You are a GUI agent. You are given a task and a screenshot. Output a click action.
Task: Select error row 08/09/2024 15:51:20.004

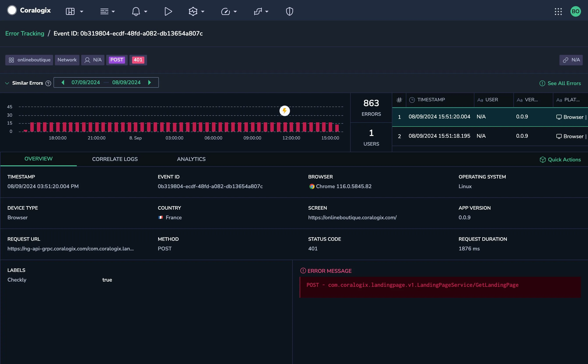(x=490, y=117)
